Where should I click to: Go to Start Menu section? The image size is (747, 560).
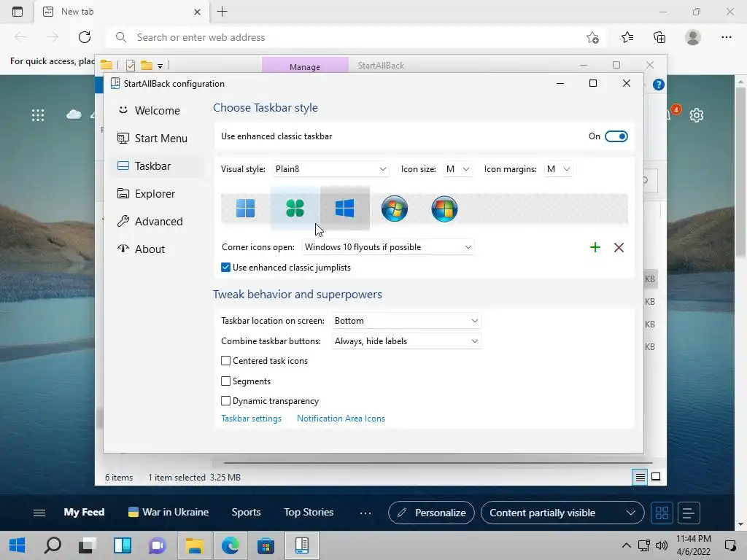pos(158,139)
